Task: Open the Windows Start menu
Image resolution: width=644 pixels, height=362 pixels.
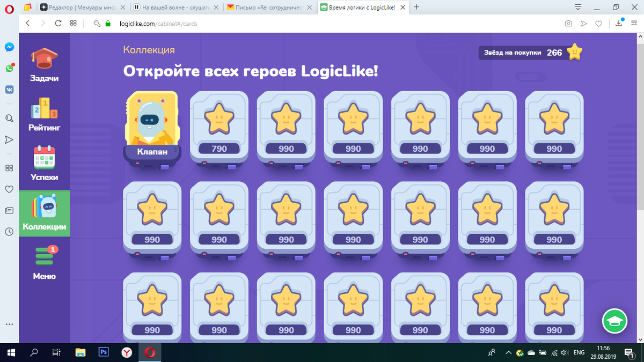Action: [x=11, y=352]
